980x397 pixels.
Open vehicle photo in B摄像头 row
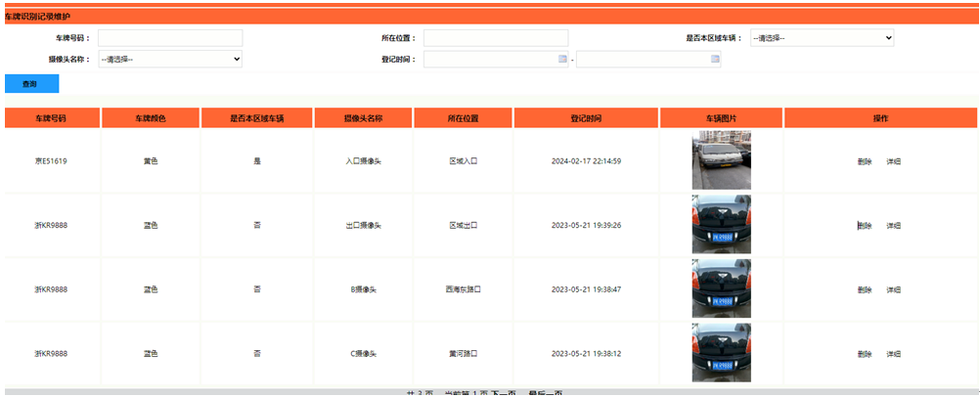pos(721,289)
